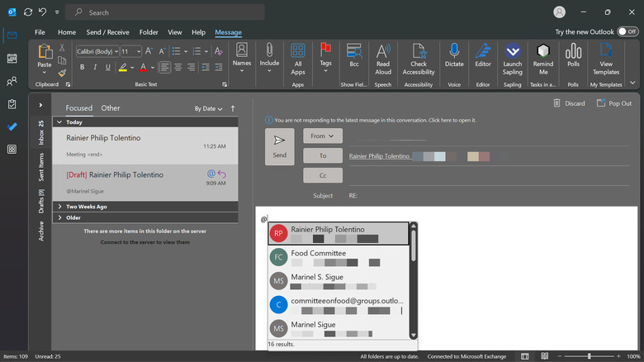Open the More Apps icon in the sidebar
Screen dimensions: 644x362
(12, 150)
